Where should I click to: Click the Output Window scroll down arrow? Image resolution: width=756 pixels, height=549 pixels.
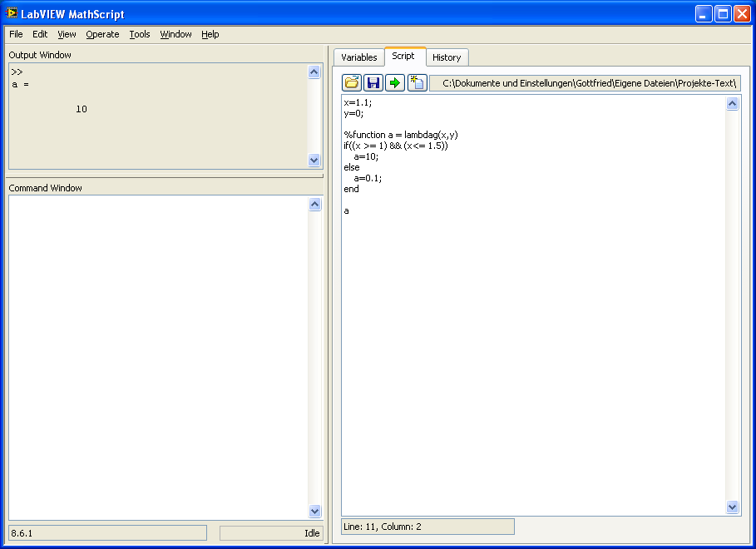[x=314, y=161]
